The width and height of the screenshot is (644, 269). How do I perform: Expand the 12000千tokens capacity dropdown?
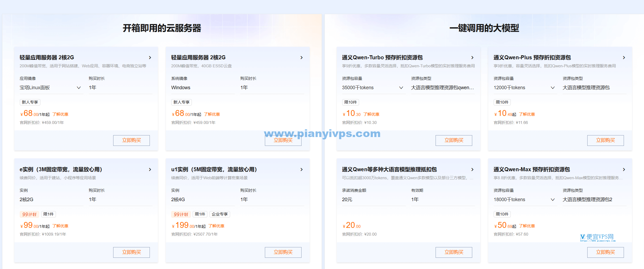click(552, 88)
